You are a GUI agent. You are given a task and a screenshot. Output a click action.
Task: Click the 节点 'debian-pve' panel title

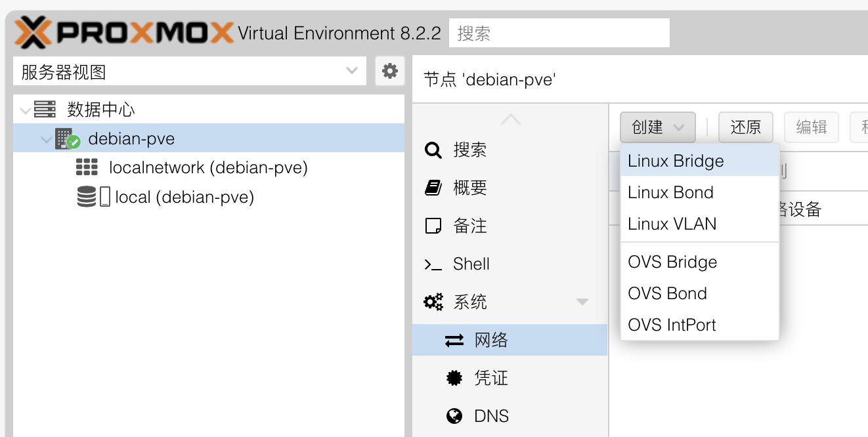click(490, 80)
